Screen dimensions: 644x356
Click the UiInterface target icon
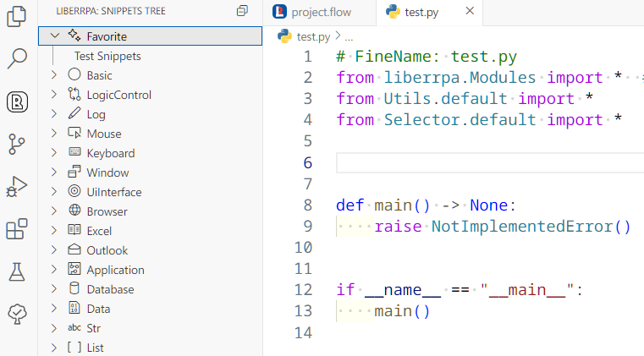tap(74, 191)
